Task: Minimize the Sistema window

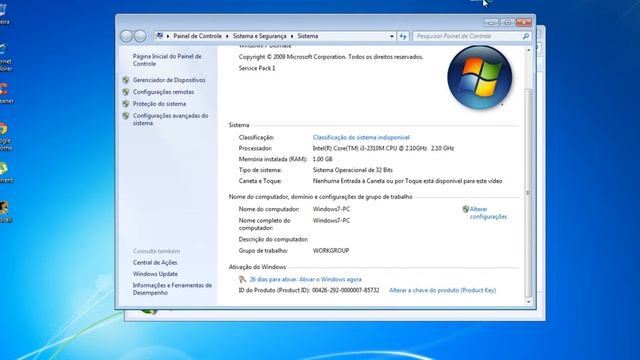Action: point(491,22)
